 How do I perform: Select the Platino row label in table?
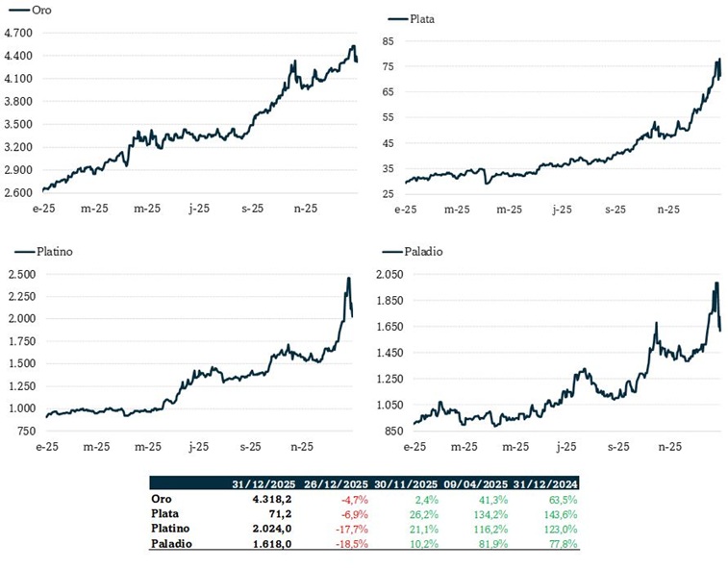(x=170, y=528)
